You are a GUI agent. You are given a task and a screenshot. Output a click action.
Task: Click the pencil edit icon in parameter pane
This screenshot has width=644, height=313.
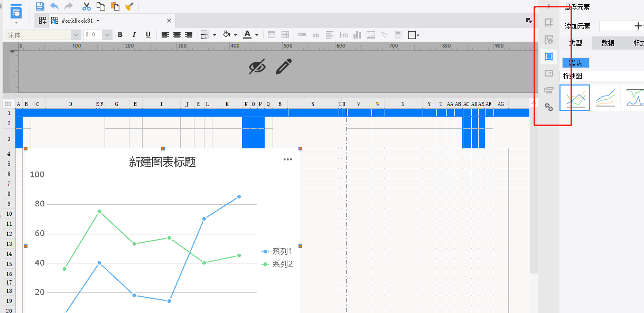tap(284, 67)
